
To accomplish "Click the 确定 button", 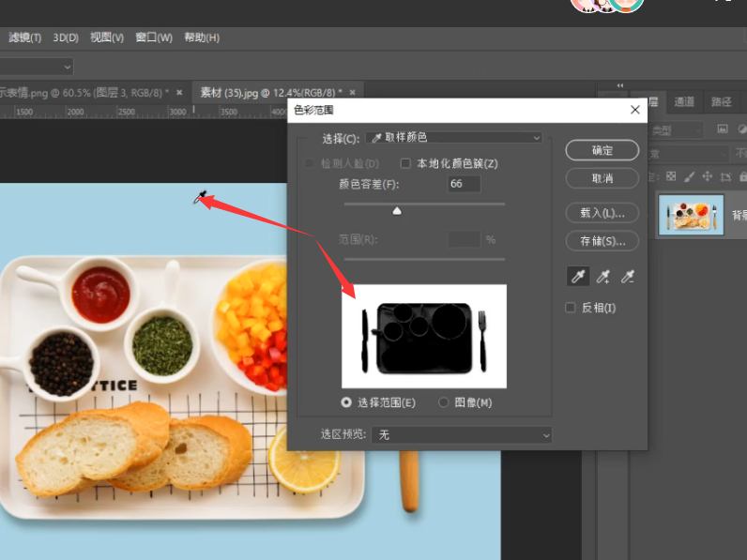I will point(602,150).
